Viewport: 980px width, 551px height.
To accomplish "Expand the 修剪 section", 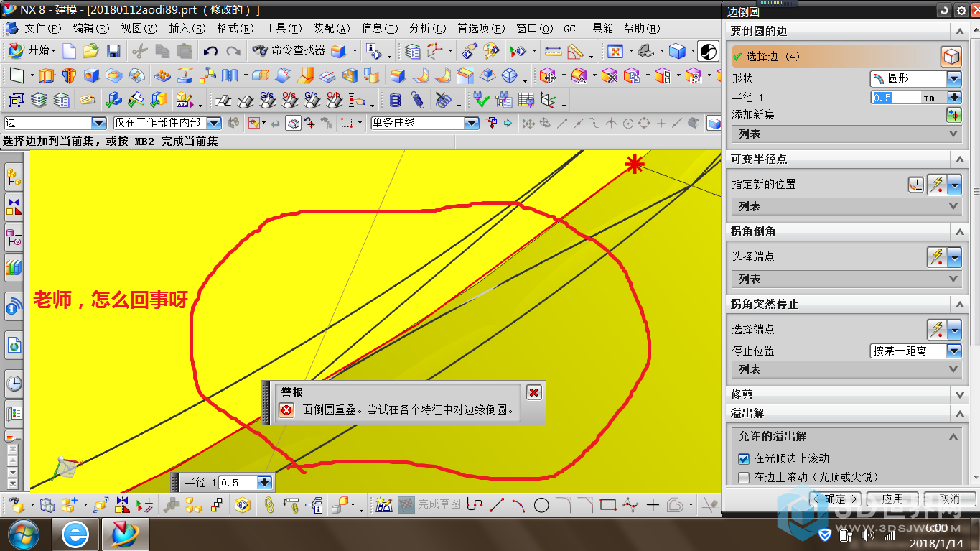I will (959, 394).
